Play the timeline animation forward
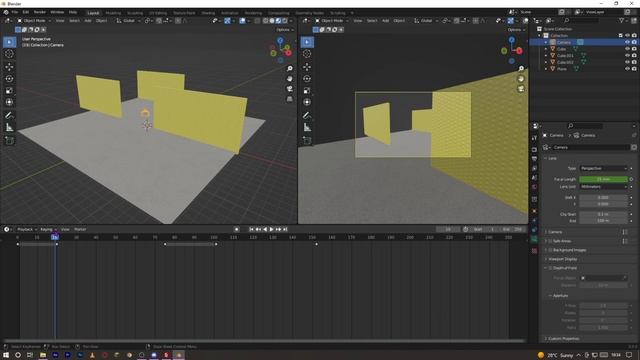This screenshot has height=360, width=640. [271, 229]
